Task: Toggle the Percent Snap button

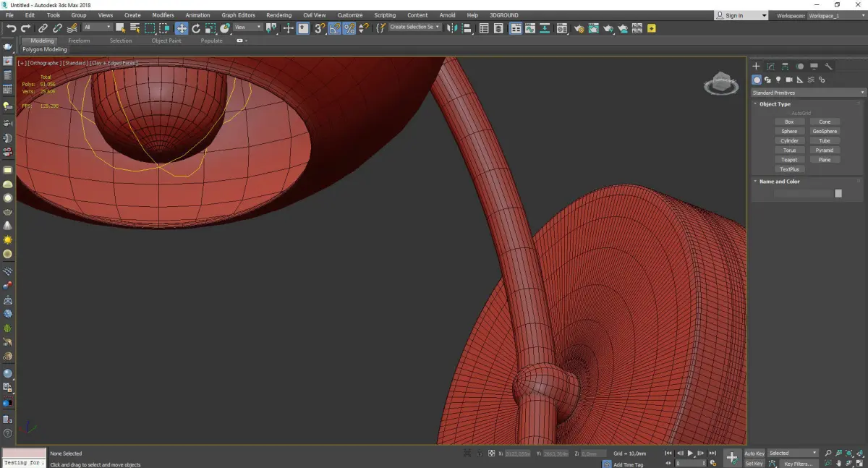Action: [349, 28]
